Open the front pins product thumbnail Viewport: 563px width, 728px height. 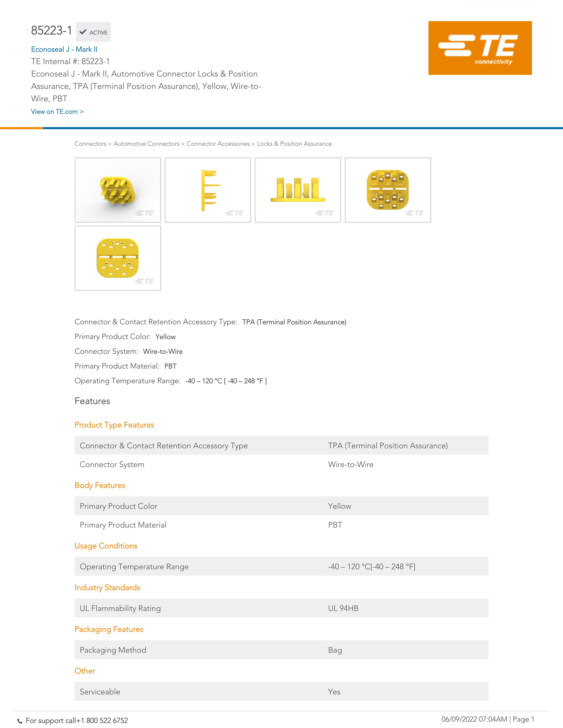click(298, 190)
